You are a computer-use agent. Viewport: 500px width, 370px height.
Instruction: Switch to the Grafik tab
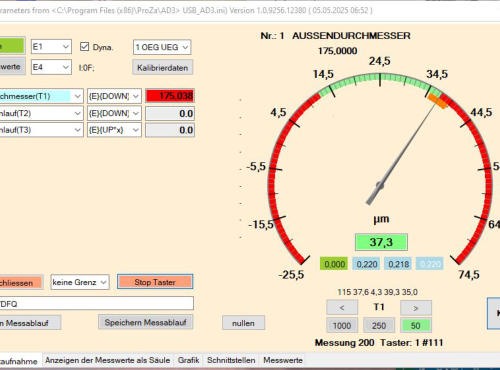[x=188, y=360]
